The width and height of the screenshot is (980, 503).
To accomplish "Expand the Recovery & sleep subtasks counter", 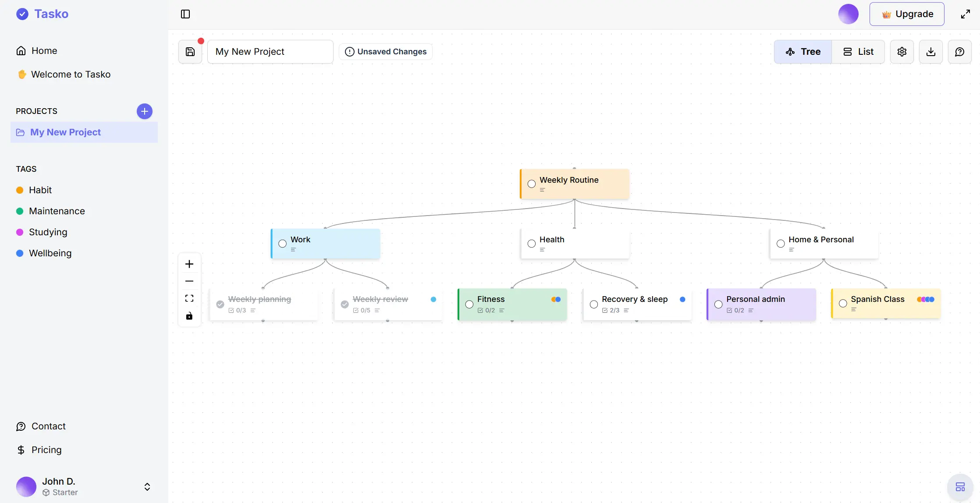I will click(x=611, y=310).
